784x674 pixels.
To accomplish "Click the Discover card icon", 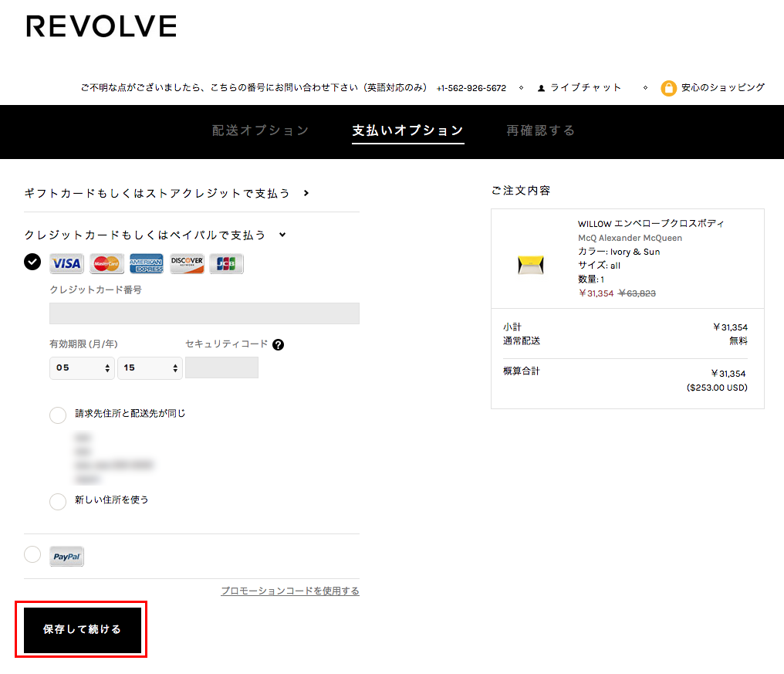I will coord(187,263).
